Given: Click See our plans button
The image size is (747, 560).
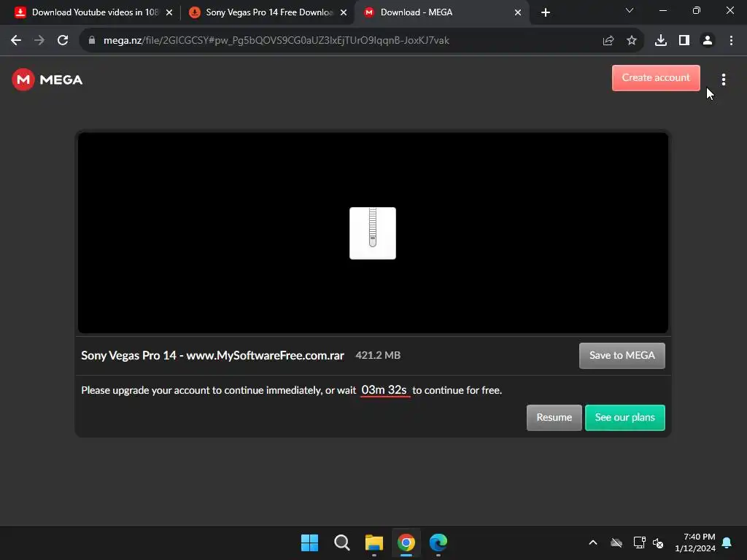Looking at the screenshot, I should click(624, 418).
